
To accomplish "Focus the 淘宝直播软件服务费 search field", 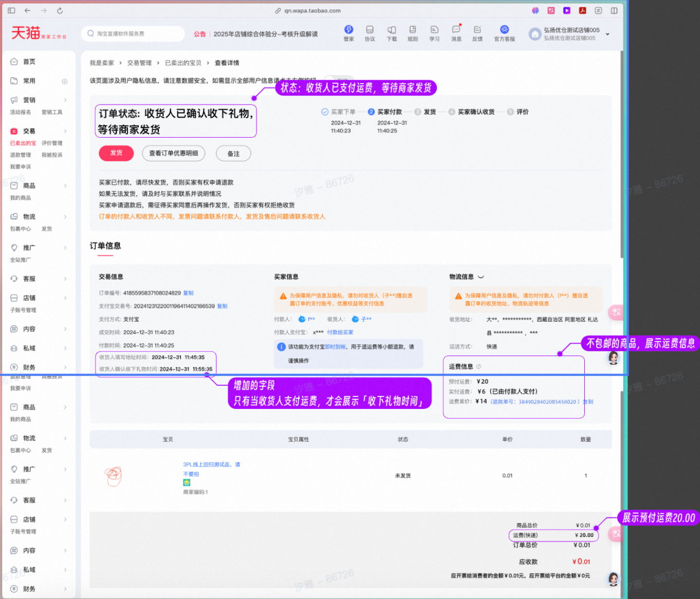I will click(133, 34).
